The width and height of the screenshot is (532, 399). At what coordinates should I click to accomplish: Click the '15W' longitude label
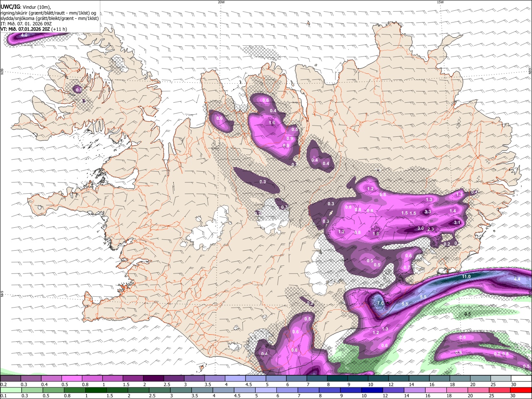[440, 2]
